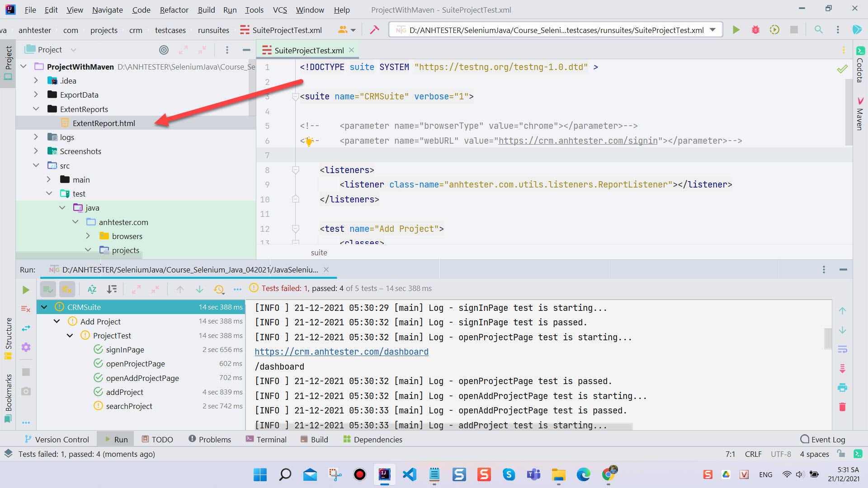Toggle soft-wrap icon in the console gutter
Screen dimensions: 868x488
842,349
